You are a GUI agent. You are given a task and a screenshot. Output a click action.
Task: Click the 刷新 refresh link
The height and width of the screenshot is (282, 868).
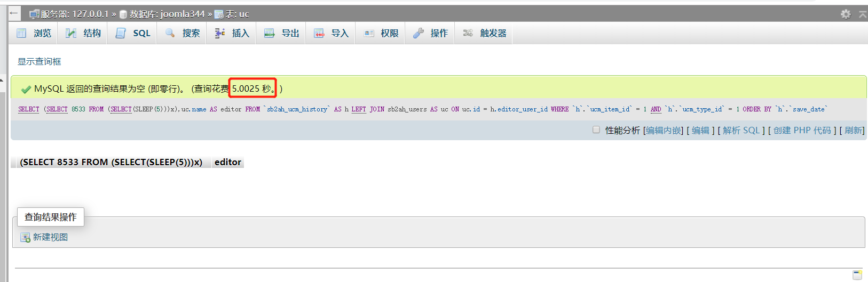(x=853, y=130)
